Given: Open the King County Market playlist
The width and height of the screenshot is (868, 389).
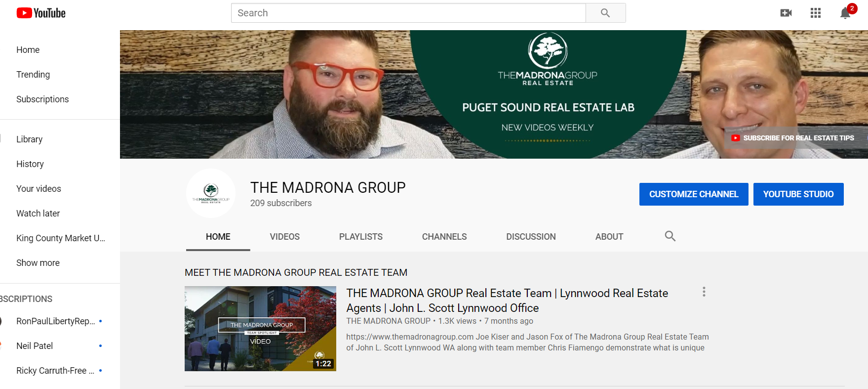Looking at the screenshot, I should [61, 238].
